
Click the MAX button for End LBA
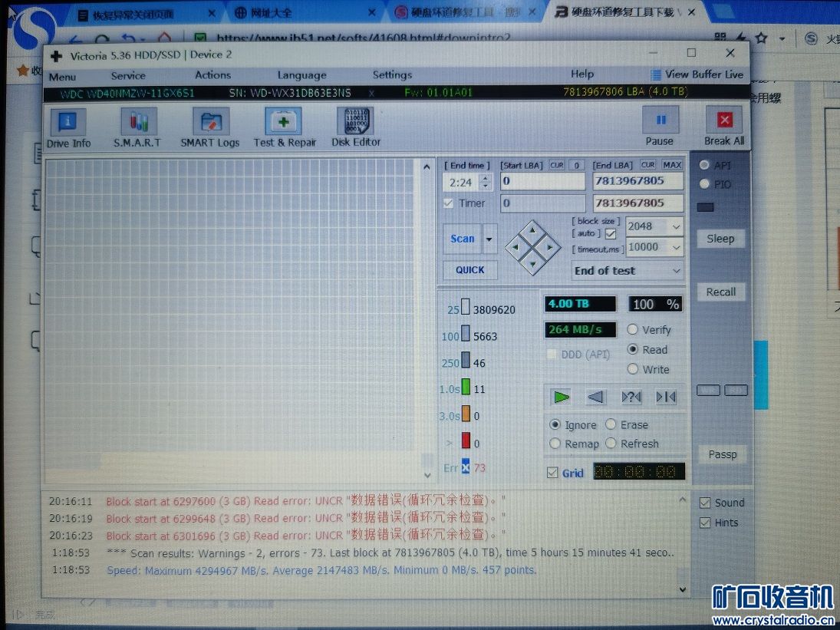(672, 164)
